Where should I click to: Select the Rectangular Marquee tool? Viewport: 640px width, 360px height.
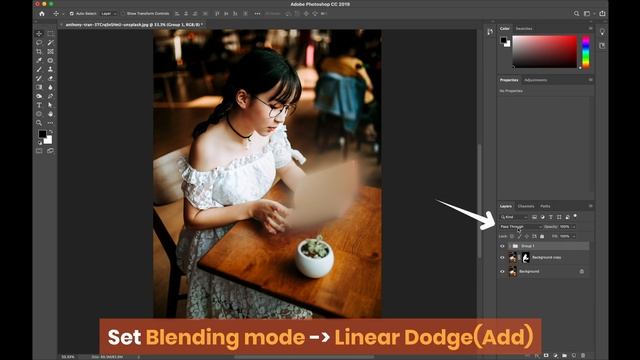click(50, 33)
